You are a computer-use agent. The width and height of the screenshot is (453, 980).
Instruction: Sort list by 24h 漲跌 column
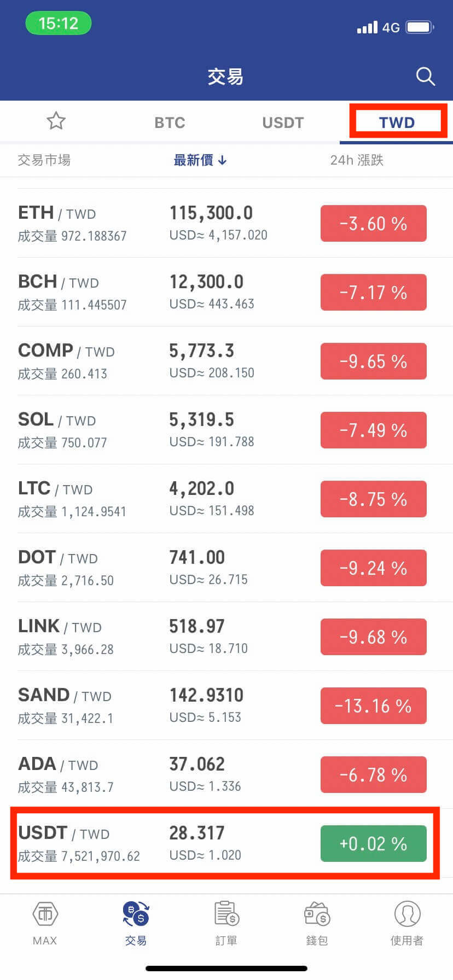click(x=357, y=160)
